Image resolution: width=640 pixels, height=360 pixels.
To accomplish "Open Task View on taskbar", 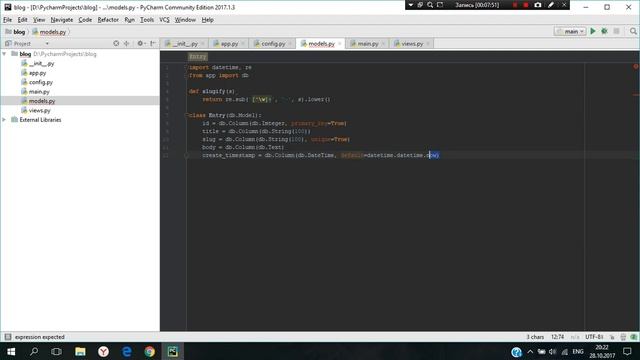I will click(x=56, y=351).
